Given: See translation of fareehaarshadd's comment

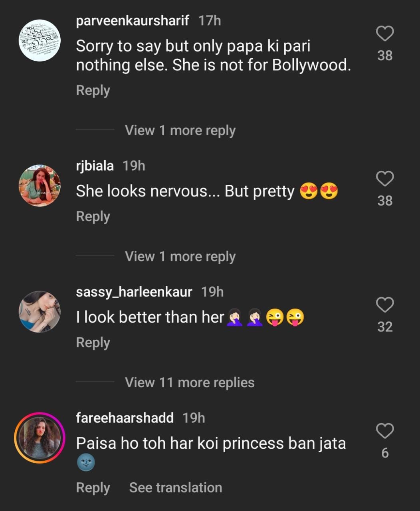Looking at the screenshot, I should pyautogui.click(x=175, y=488).
